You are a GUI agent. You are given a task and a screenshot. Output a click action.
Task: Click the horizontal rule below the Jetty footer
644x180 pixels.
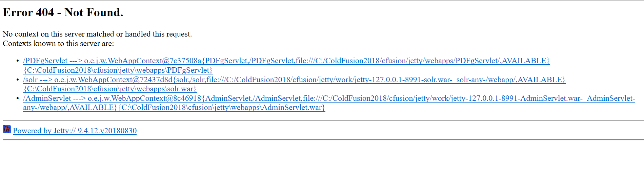coord(322,140)
